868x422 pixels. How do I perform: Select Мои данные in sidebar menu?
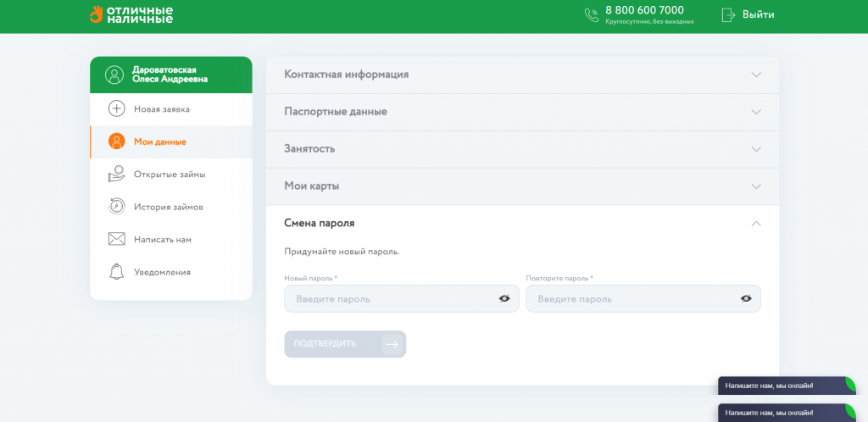point(159,142)
